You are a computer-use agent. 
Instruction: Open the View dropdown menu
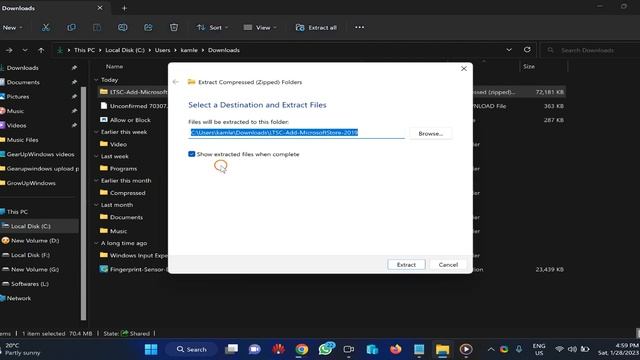260,27
